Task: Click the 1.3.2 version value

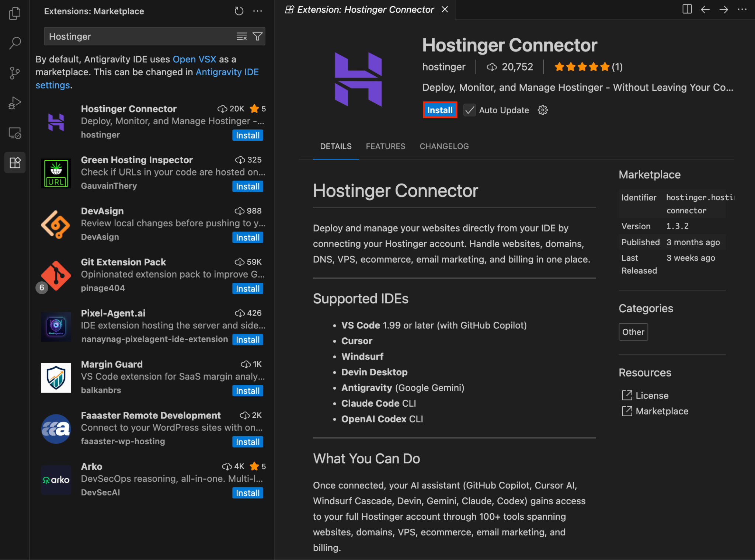Action: click(677, 226)
